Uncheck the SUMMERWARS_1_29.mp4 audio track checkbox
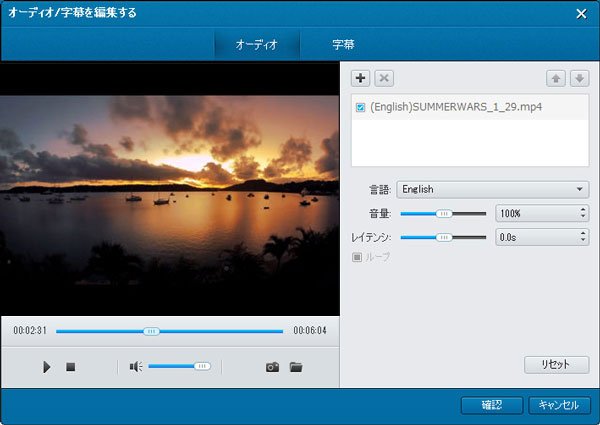 click(361, 106)
